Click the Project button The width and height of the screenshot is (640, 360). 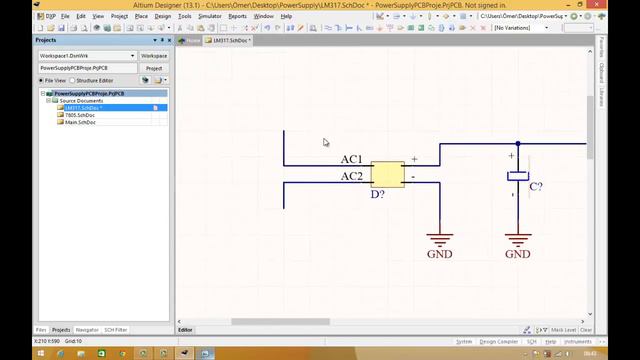tap(154, 68)
